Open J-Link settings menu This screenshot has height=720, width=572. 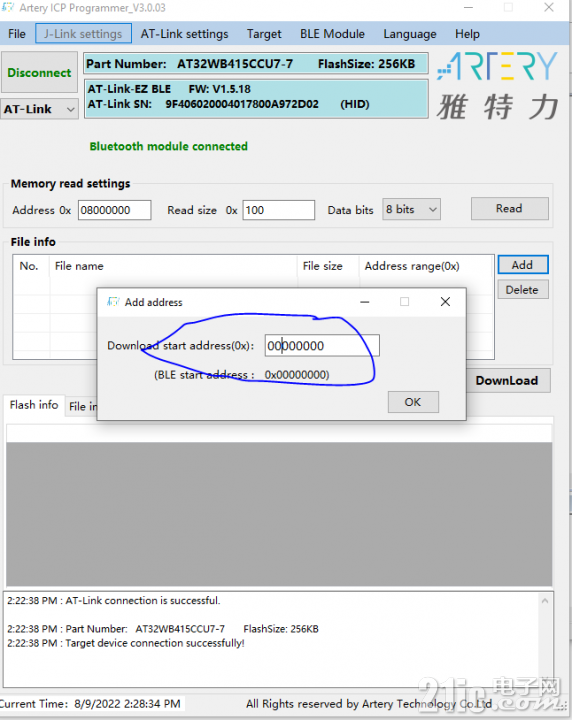pos(83,34)
